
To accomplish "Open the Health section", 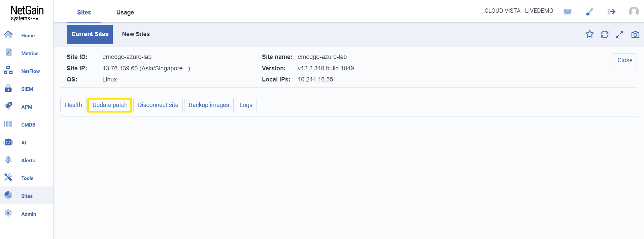I will click(73, 105).
